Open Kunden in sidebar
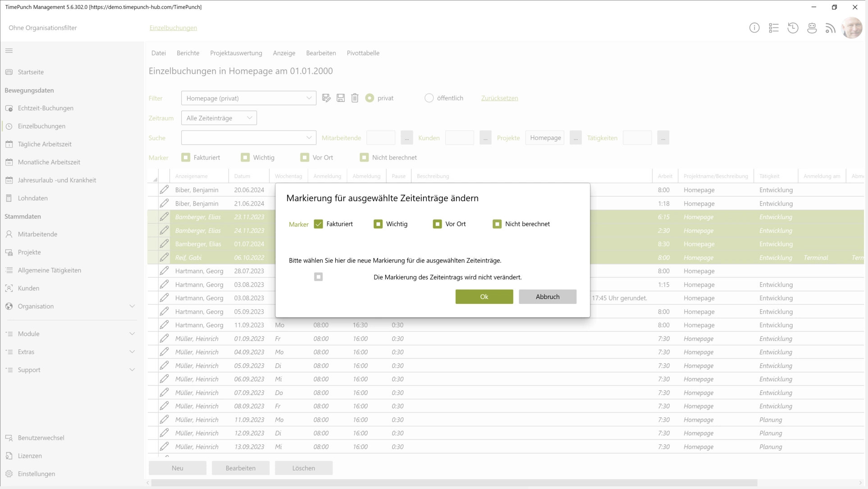868x489 pixels. point(28,288)
